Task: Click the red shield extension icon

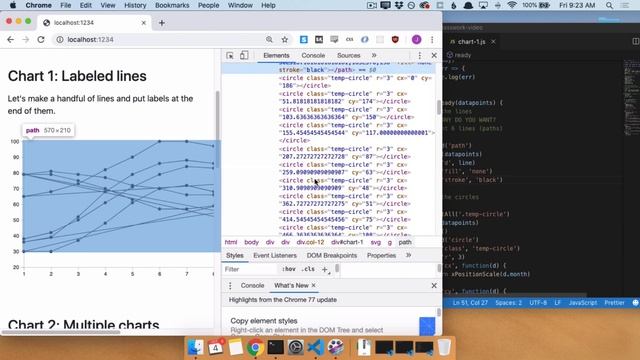Action: point(395,40)
